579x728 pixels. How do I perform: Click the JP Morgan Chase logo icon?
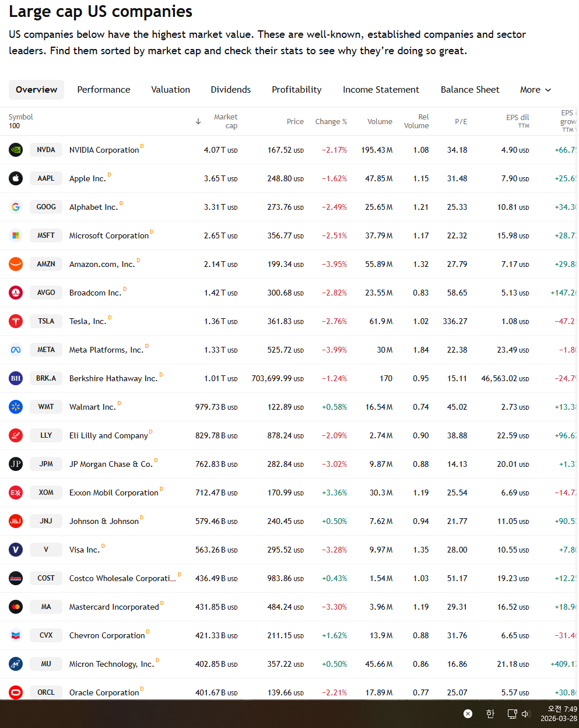point(16,464)
